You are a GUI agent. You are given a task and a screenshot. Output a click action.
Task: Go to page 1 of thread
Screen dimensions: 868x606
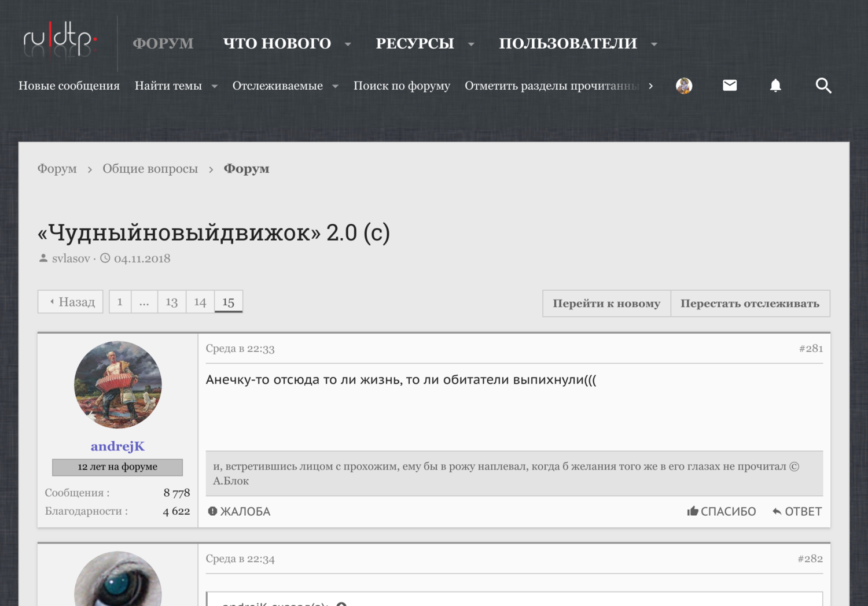(x=120, y=302)
